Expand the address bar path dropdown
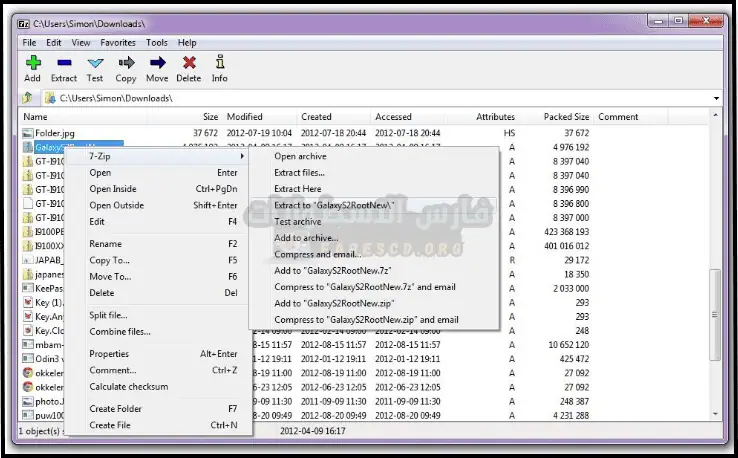This screenshot has width=738, height=458. point(716,98)
